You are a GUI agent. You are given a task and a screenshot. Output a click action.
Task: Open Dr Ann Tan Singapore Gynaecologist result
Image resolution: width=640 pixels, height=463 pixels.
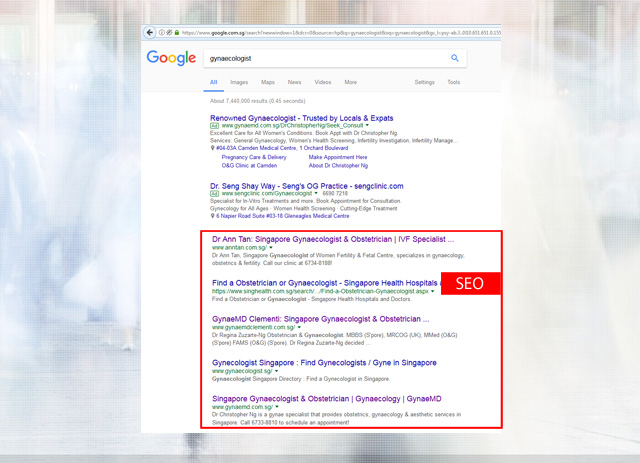[x=333, y=239]
